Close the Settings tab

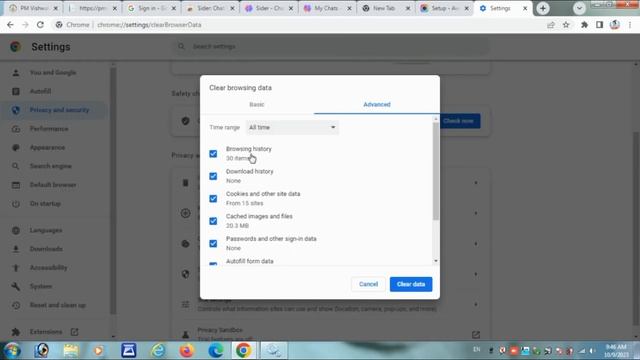525,8
